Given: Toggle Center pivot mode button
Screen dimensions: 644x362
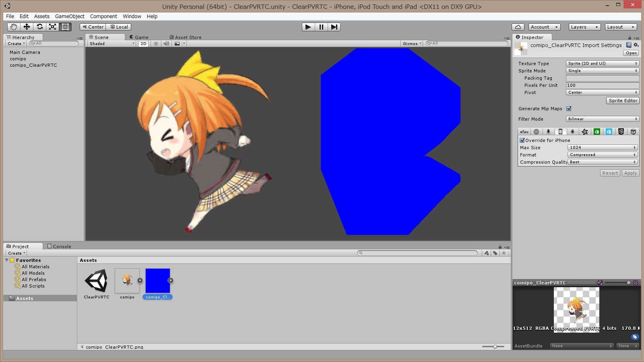Looking at the screenshot, I should [x=93, y=27].
